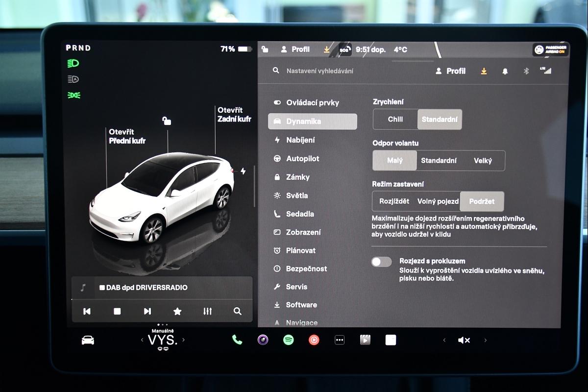Open the phone app in bottom bar
588x392 pixels.
point(237,340)
